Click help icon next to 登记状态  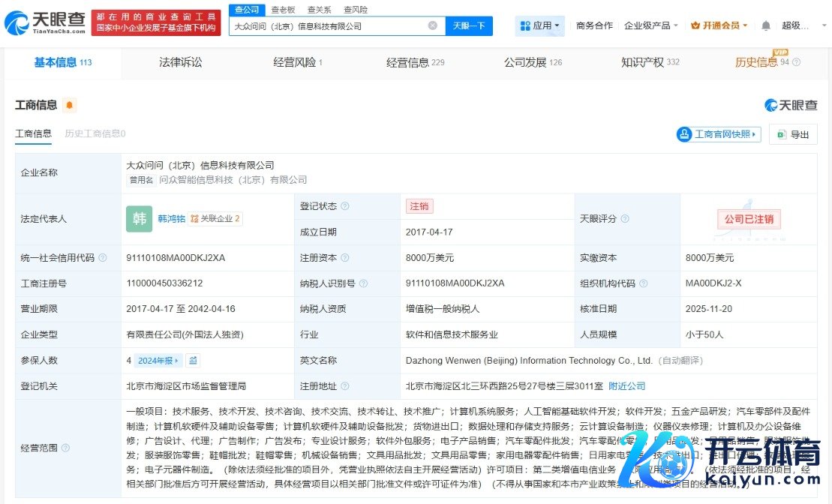[x=345, y=206]
